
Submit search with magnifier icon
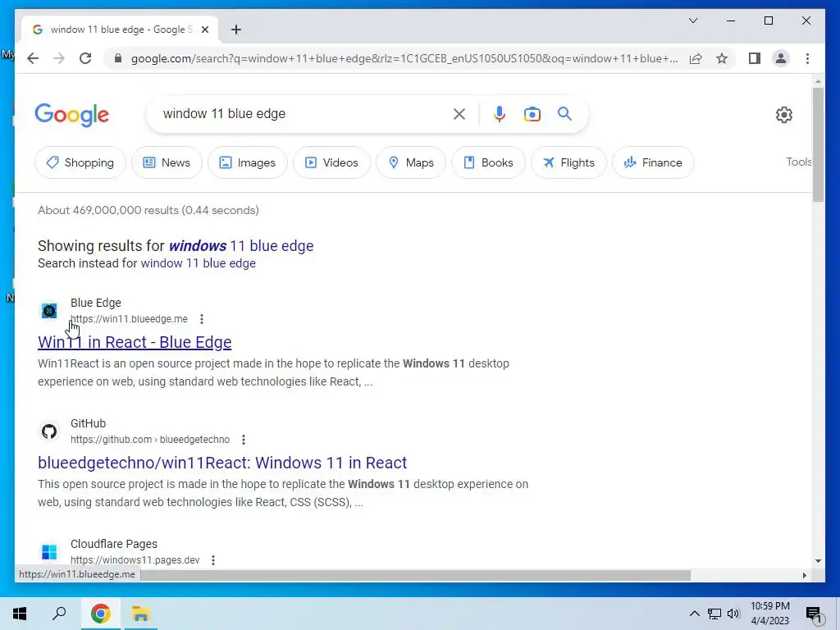coord(564,114)
